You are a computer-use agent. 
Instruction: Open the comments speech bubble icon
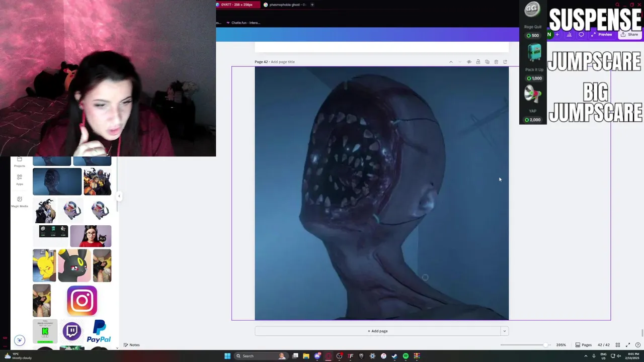click(581, 35)
